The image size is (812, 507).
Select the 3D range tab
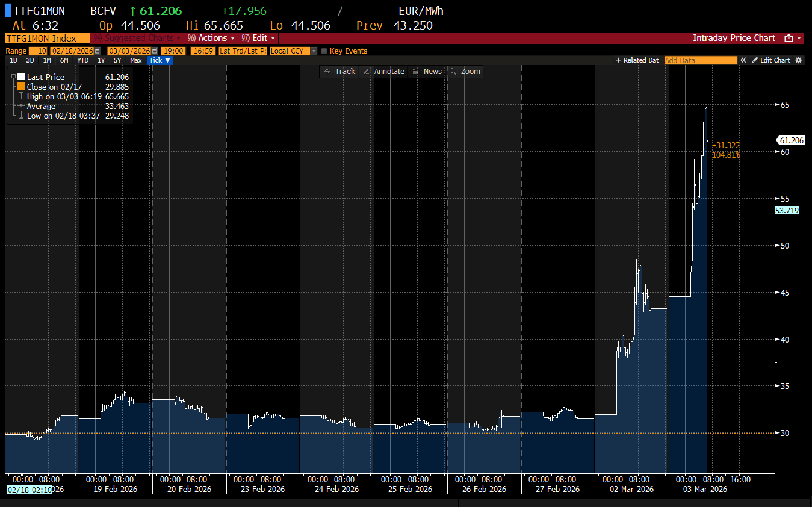(x=30, y=60)
